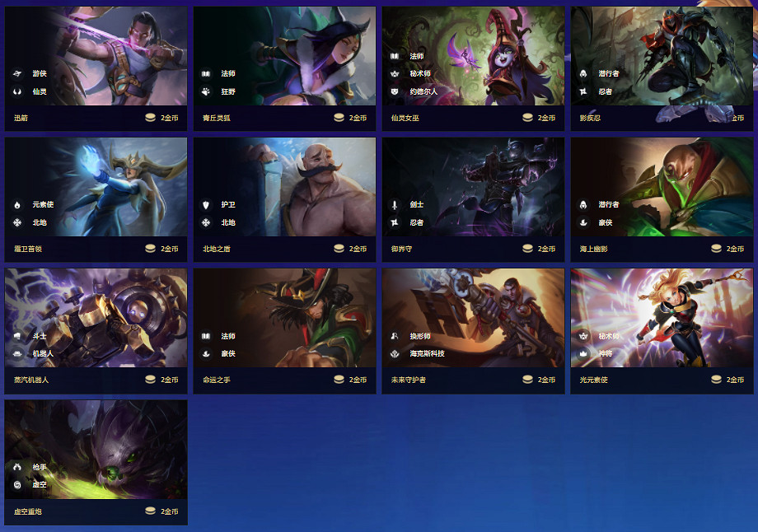Click the 护卫 shield icon on 北地之盾 card
This screenshot has height=532, width=758.
[x=206, y=205]
